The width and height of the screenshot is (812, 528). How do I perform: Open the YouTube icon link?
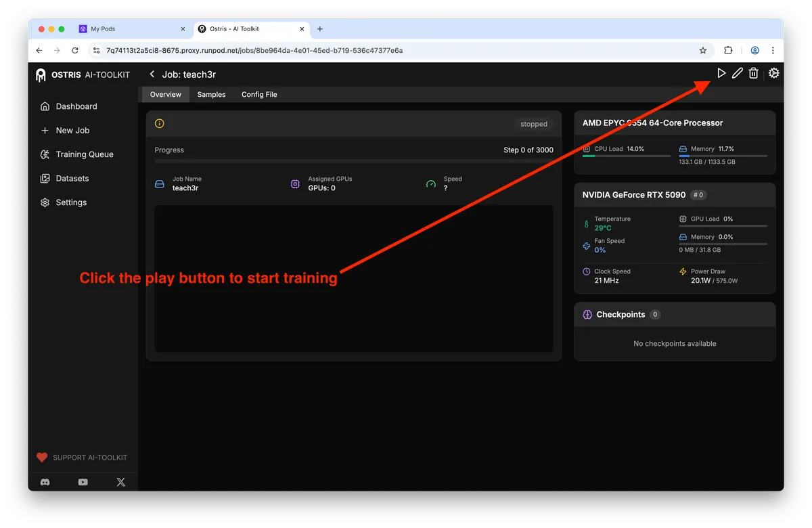[83, 482]
